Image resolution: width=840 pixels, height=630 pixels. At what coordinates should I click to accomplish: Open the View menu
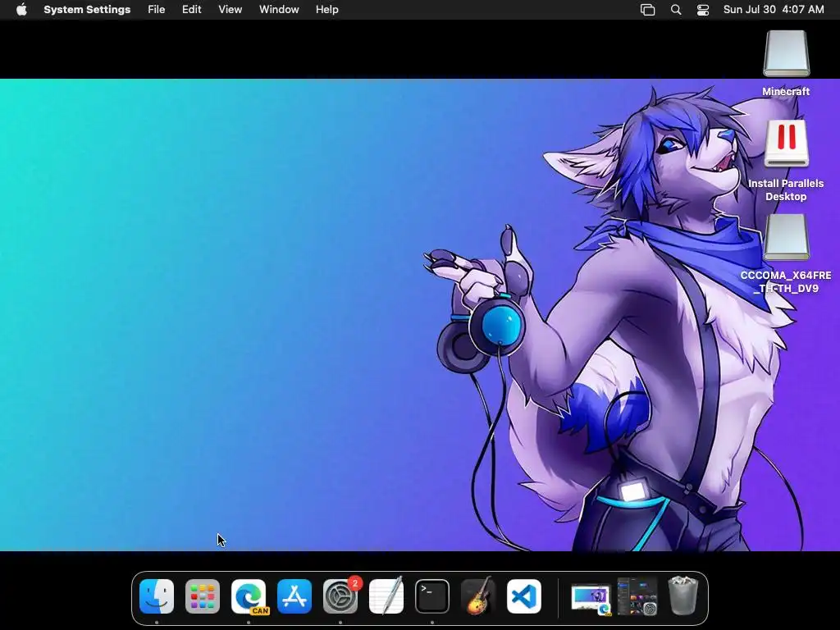click(x=230, y=10)
